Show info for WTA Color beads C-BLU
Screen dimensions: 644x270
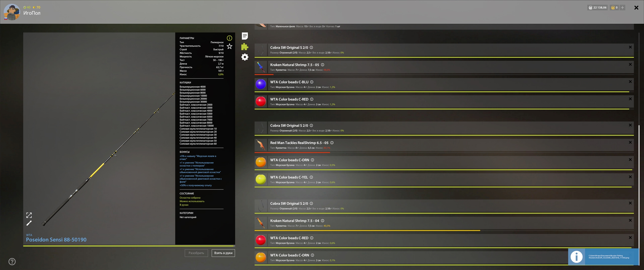(312, 82)
